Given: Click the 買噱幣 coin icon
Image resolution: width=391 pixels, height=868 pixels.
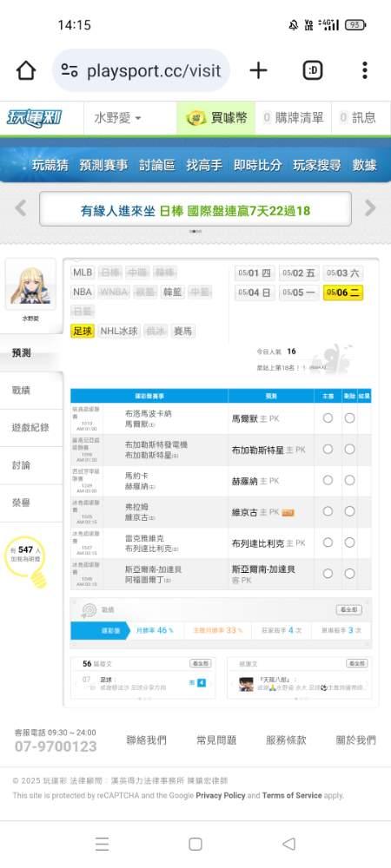Looking at the screenshot, I should click(x=195, y=118).
